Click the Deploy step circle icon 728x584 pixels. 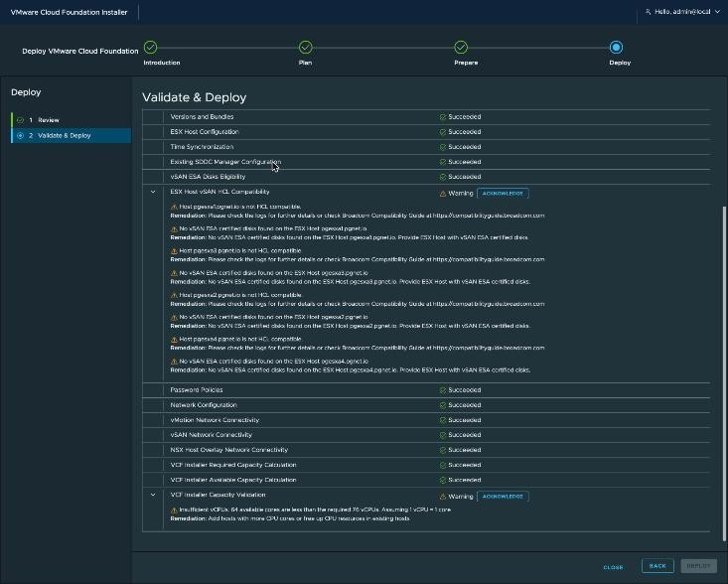pos(616,48)
